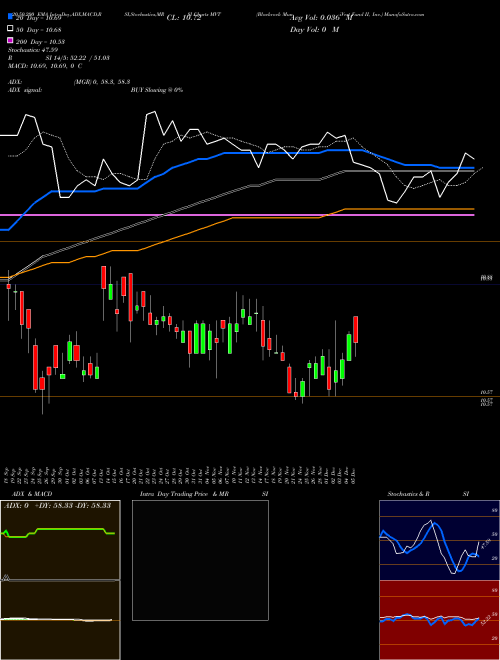Click the 'Intra Day Trading Price & MR' title
The image size is (500, 660).
point(184,494)
